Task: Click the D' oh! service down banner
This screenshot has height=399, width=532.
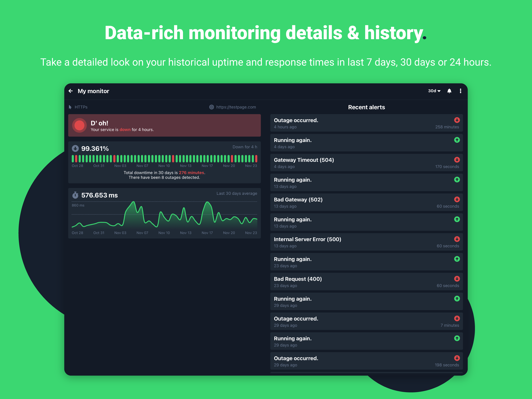Action: coord(164,125)
